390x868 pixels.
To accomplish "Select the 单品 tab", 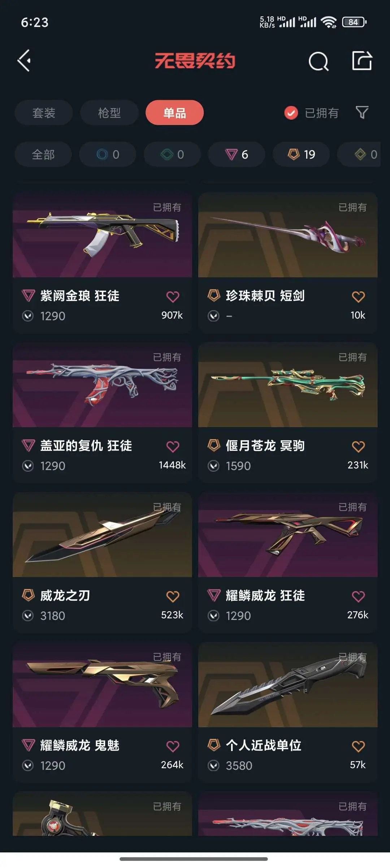I will click(175, 113).
